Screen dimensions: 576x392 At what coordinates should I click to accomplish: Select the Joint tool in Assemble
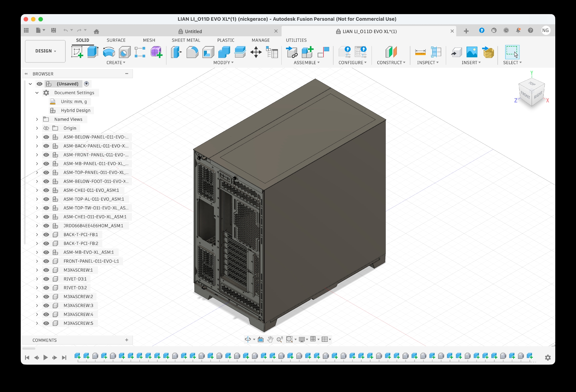click(323, 52)
